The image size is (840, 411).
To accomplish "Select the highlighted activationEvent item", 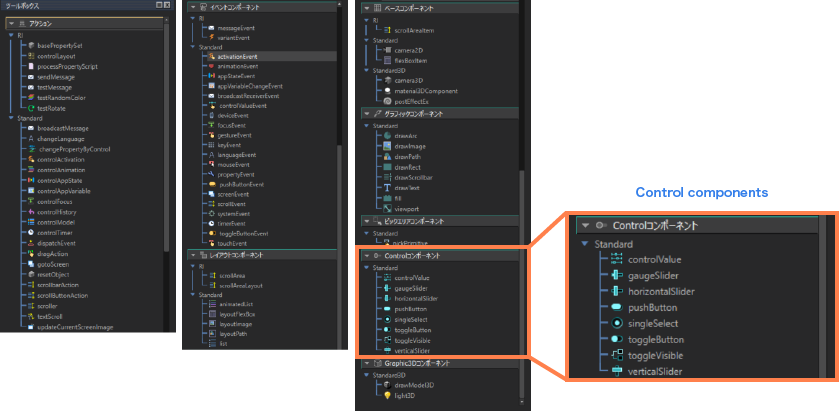I will click(236, 57).
